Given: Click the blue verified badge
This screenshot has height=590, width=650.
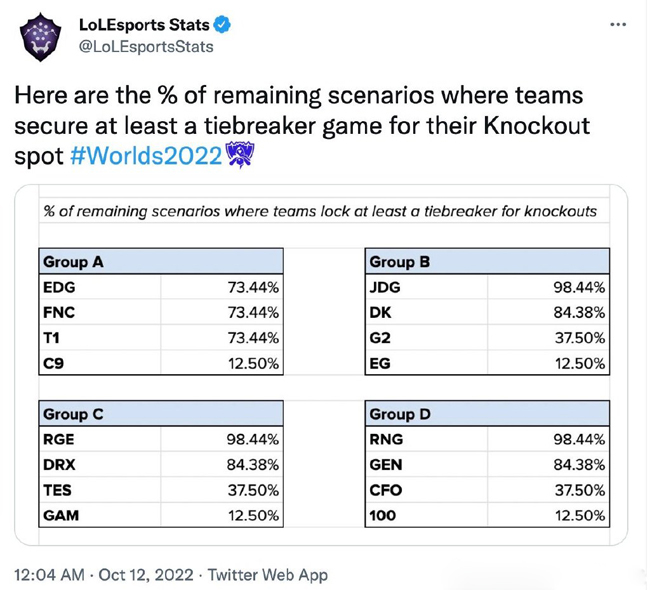Looking at the screenshot, I should [x=224, y=25].
